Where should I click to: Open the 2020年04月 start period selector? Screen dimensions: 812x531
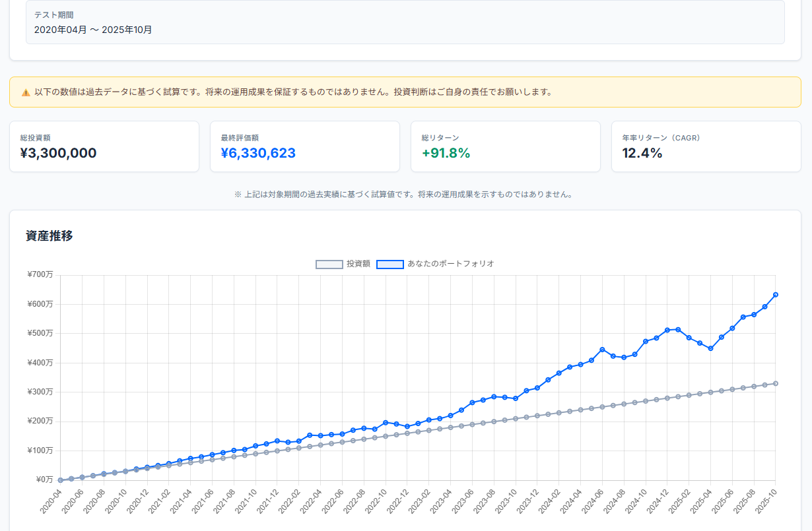61,29
